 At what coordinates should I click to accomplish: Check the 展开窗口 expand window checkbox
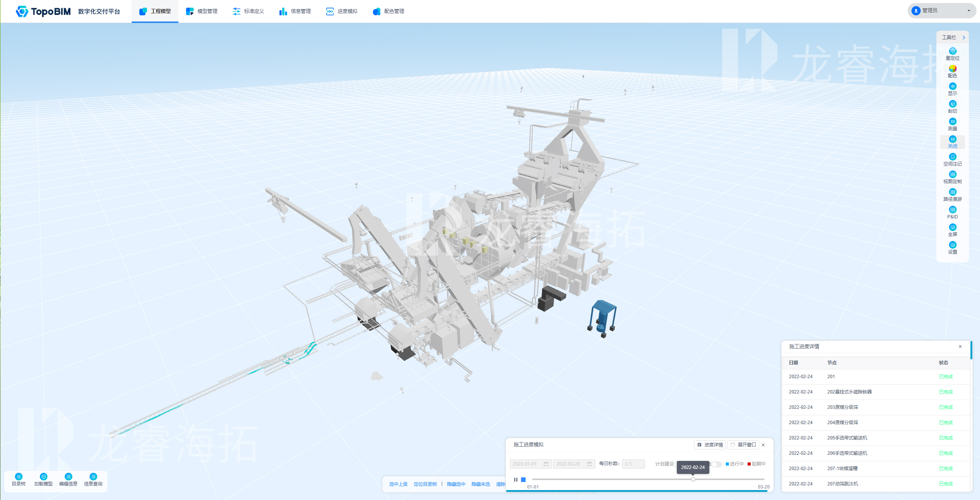[733, 445]
